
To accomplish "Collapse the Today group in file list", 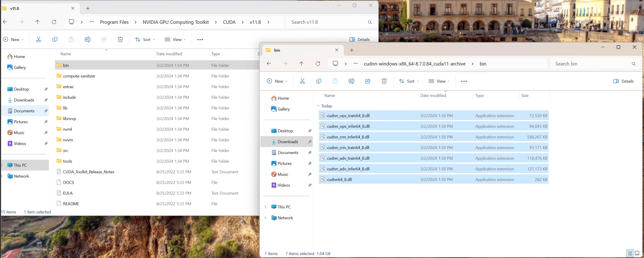I will point(318,106).
